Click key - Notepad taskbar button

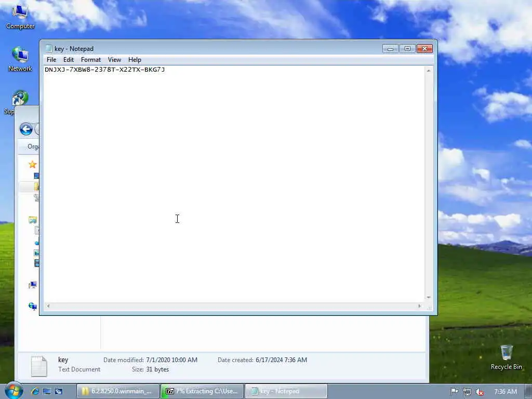point(286,391)
